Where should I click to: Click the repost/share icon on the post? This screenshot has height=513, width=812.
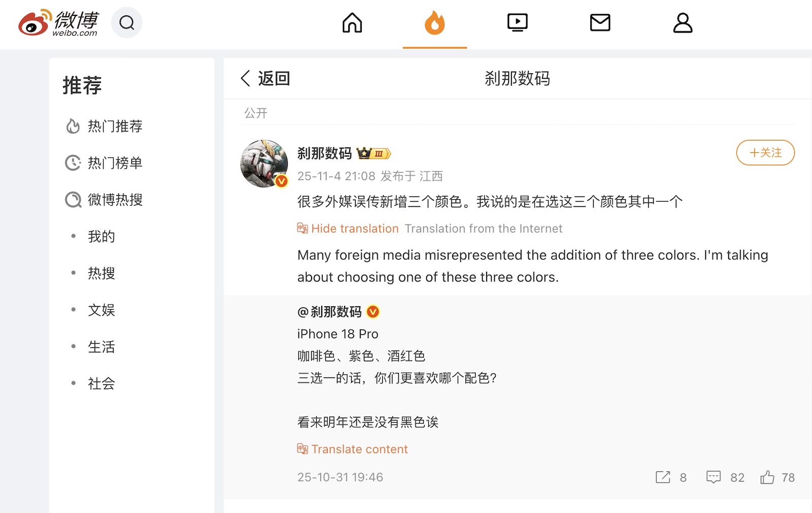663,477
